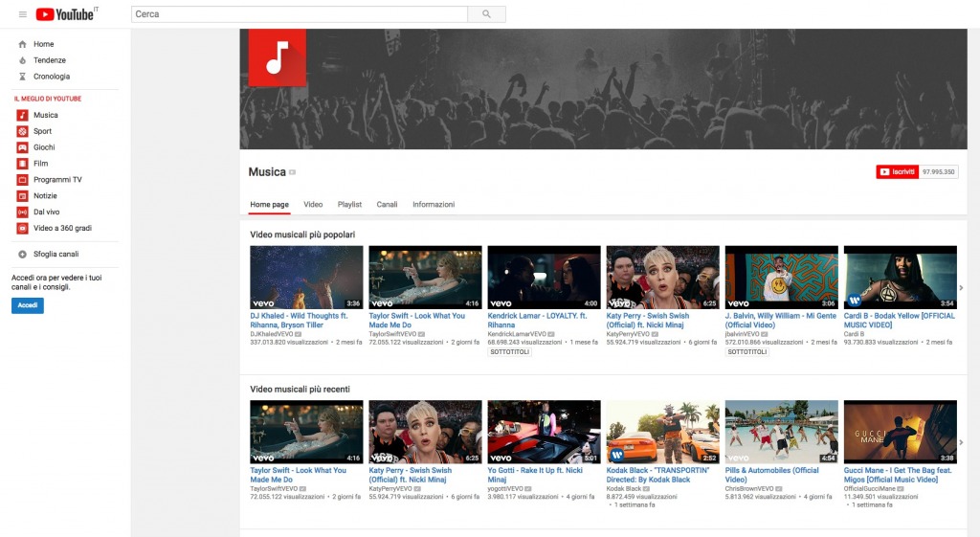Open the Playlist tab
This screenshot has width=980, height=537.
click(349, 205)
